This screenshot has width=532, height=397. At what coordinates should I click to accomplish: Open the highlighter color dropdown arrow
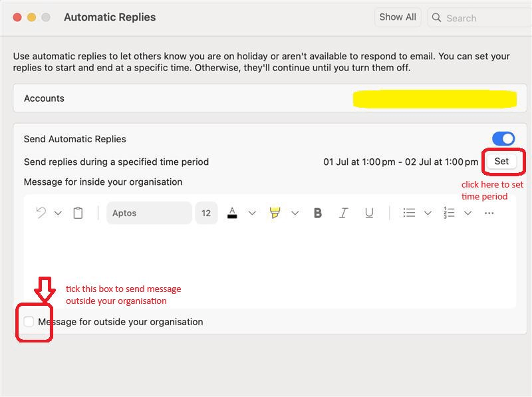pyautogui.click(x=297, y=213)
